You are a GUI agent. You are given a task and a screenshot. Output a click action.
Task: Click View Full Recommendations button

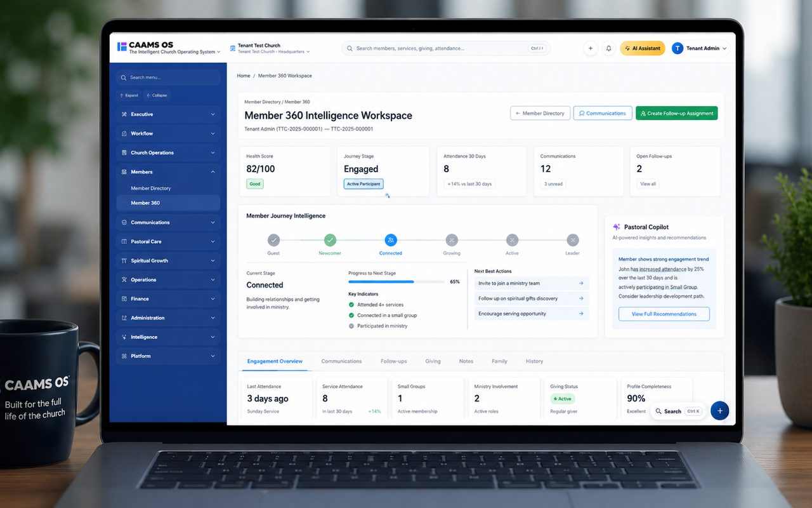[664, 314]
